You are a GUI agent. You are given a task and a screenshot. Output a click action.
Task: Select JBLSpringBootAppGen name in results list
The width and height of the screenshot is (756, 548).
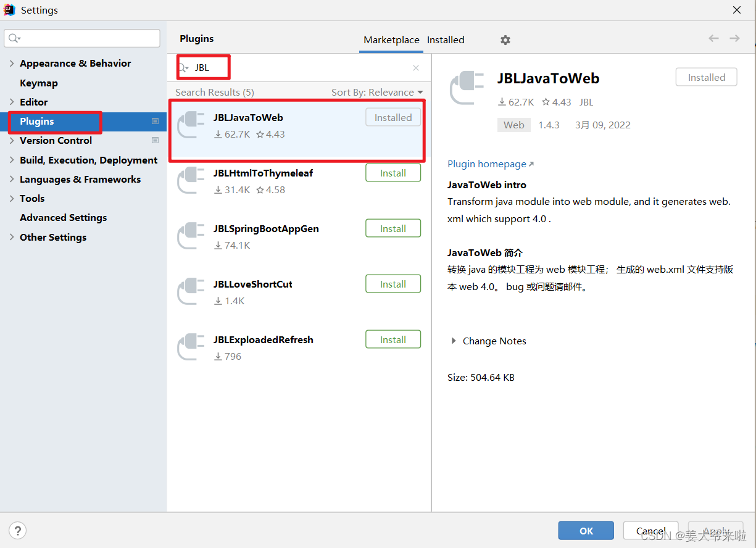266,228
